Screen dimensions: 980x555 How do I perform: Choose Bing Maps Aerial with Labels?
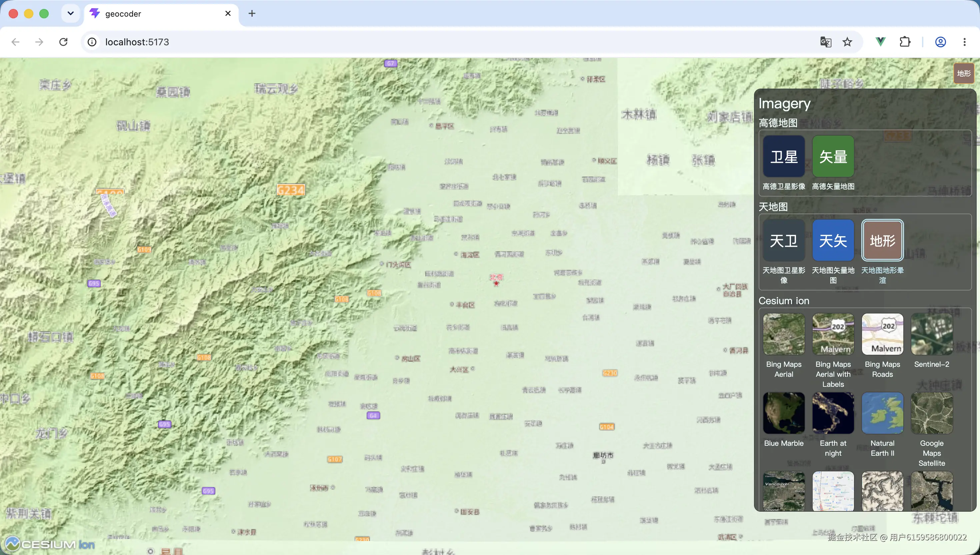pos(833,351)
